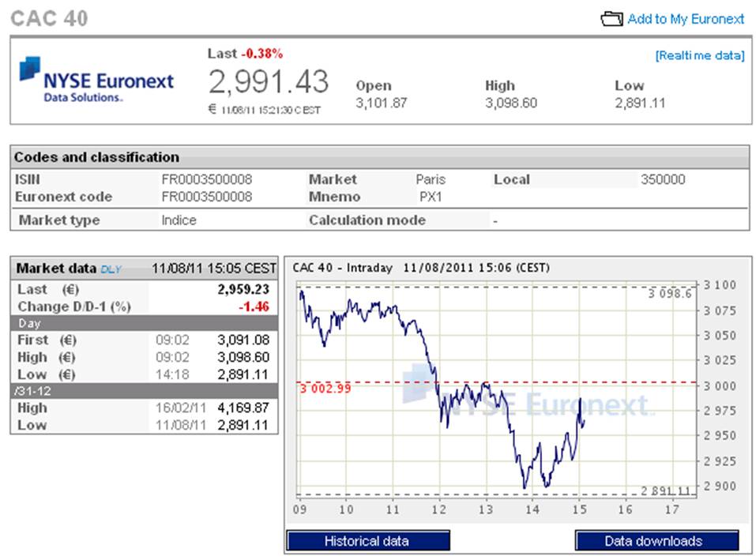The height and width of the screenshot is (560, 756).
Task: Select the Euronext code value FR0003500008
Action: (207, 197)
